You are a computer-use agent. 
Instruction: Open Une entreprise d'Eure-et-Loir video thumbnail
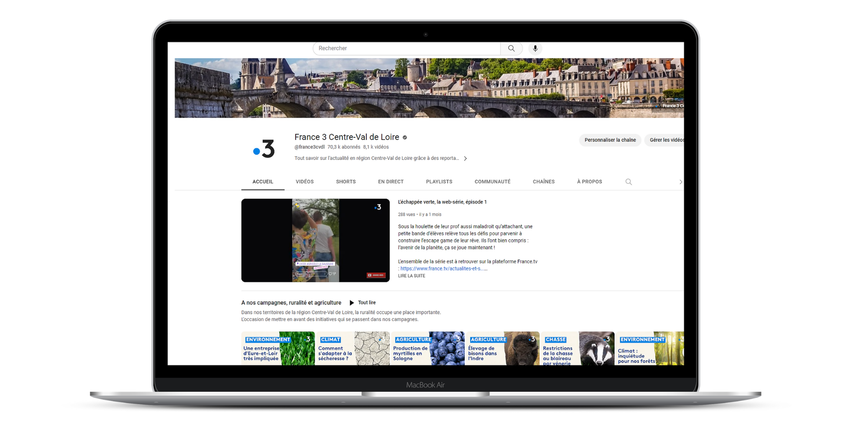tap(278, 348)
